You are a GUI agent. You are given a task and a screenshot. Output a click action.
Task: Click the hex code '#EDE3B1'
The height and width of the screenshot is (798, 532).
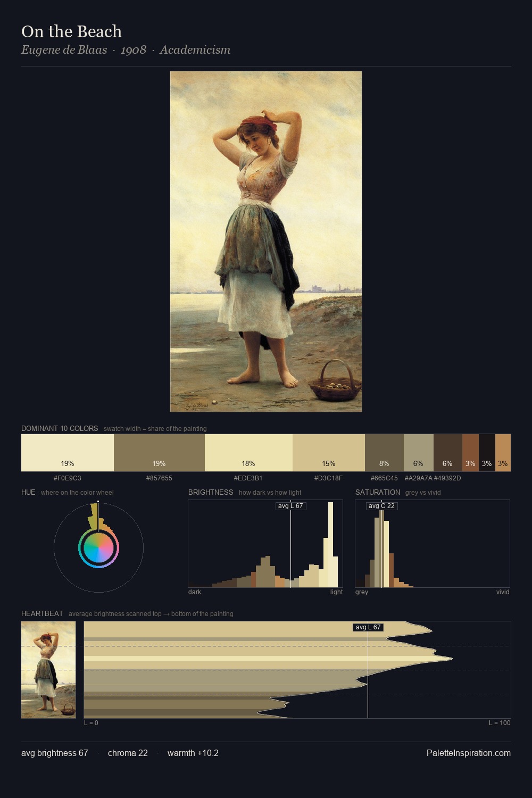click(x=248, y=478)
